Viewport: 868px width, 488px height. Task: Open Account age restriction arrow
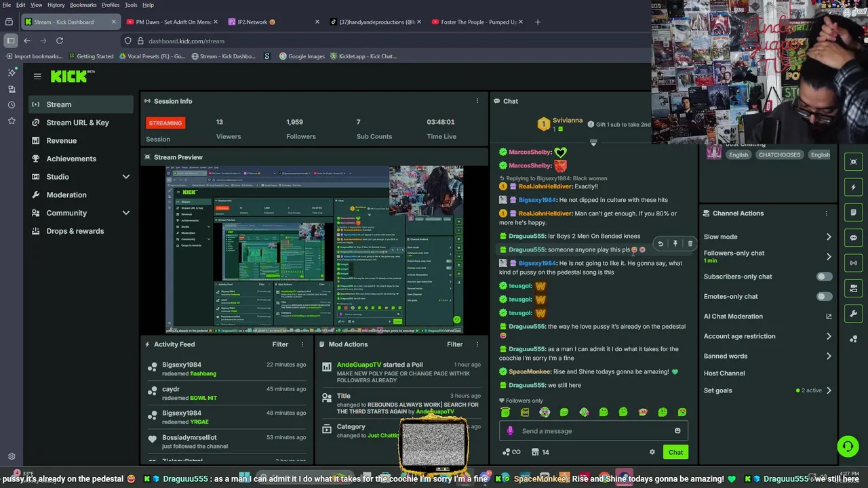[829, 336]
